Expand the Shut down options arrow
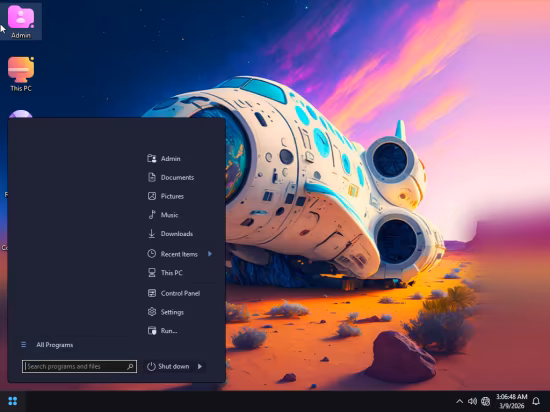The image size is (550, 412). pyautogui.click(x=200, y=366)
